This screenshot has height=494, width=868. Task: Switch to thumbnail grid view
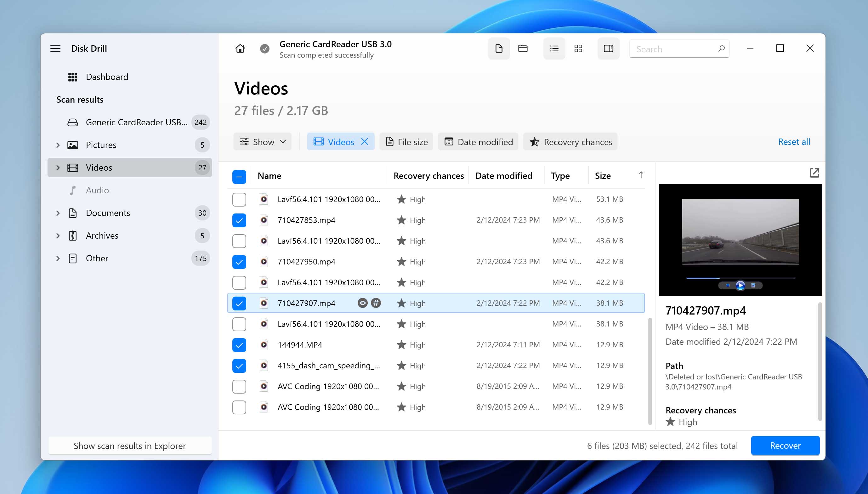coord(577,48)
